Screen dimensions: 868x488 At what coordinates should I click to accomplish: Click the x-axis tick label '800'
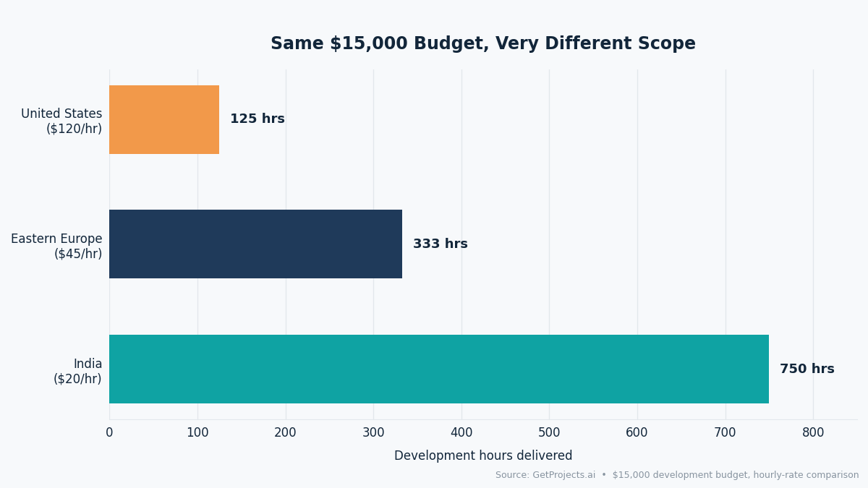click(813, 433)
